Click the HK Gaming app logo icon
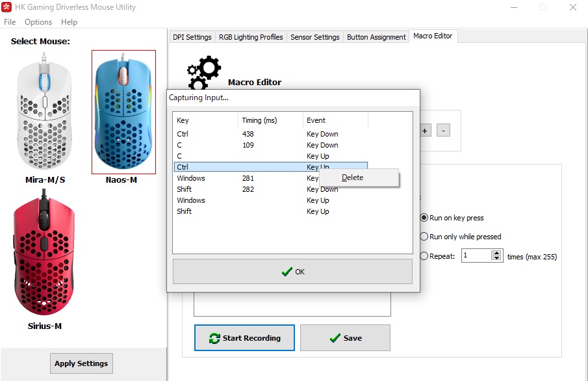The width and height of the screenshot is (588, 381). (x=6, y=7)
